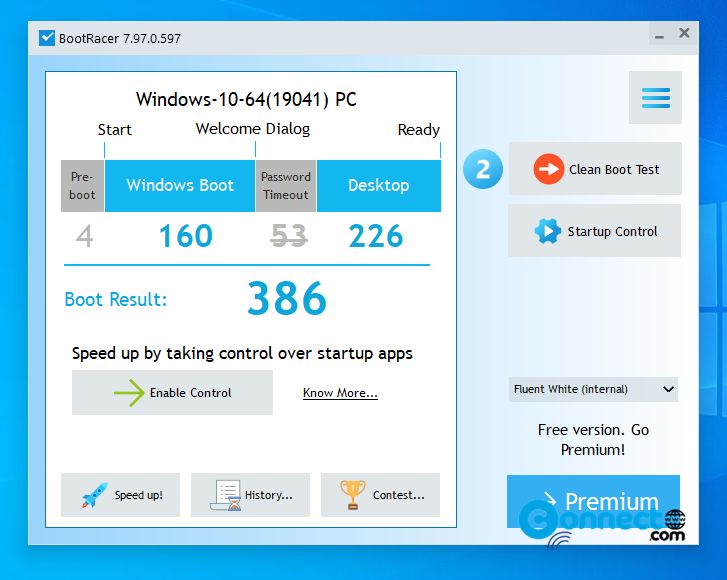Click the Boot Result value 386

[287, 298]
